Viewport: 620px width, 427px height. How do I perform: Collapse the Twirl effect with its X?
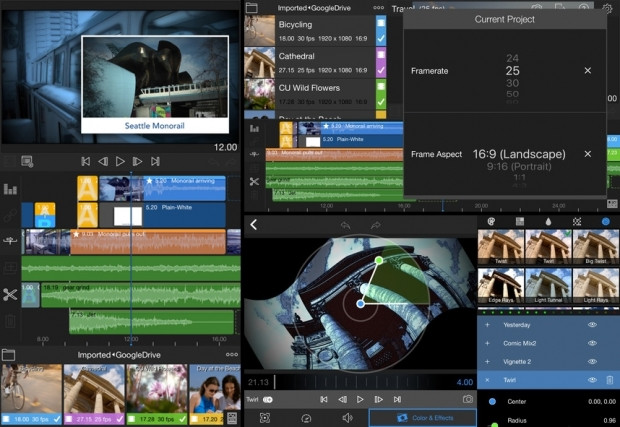[x=487, y=380]
